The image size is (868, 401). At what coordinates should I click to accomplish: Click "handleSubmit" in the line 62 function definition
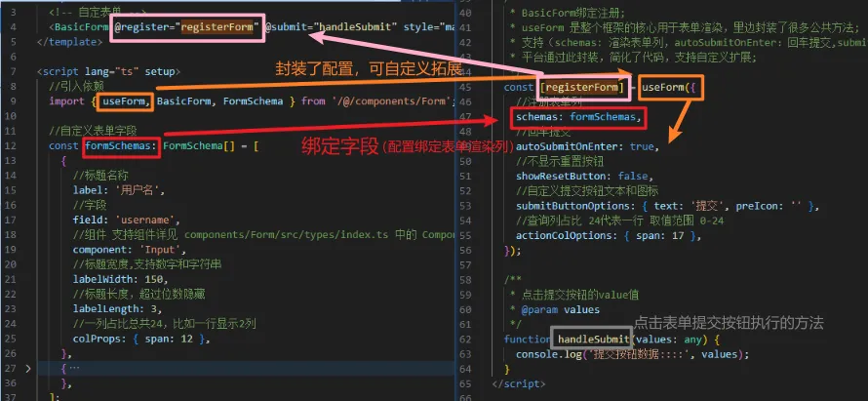click(593, 340)
